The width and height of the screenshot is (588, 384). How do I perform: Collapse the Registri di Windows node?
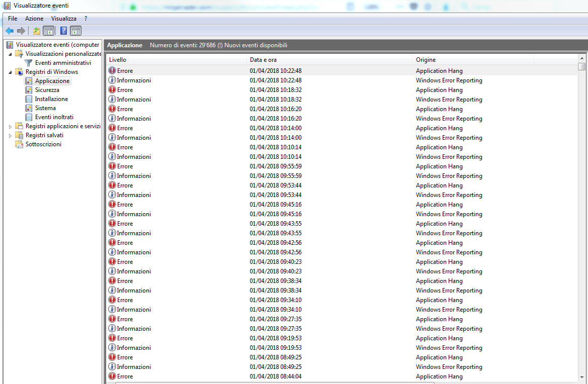pos(10,72)
